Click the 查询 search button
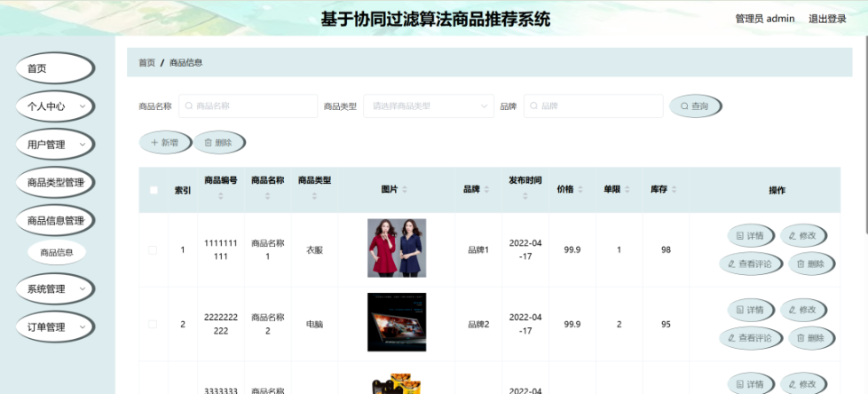Screen dimensions: 868x394 coord(695,106)
